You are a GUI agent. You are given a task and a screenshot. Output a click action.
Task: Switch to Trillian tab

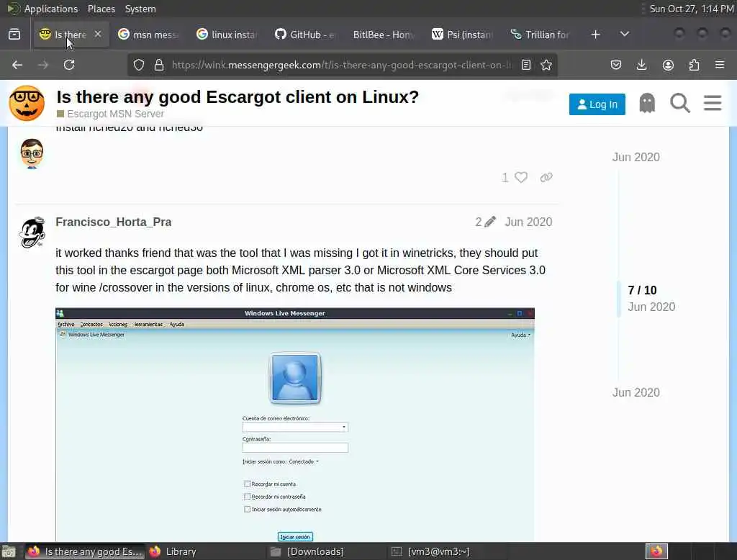pyautogui.click(x=541, y=35)
